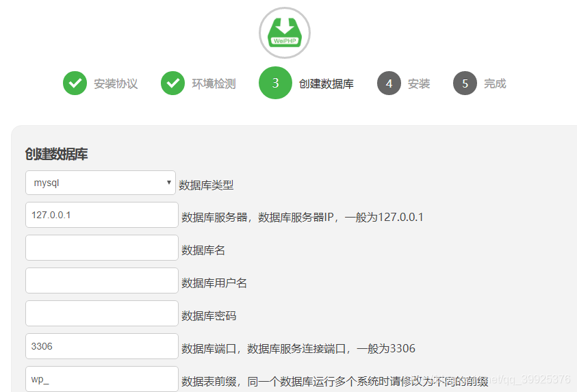Image resolution: width=577 pixels, height=392 pixels.
Task: Click the green checkmark beside 安装协议
Action: 75,83
